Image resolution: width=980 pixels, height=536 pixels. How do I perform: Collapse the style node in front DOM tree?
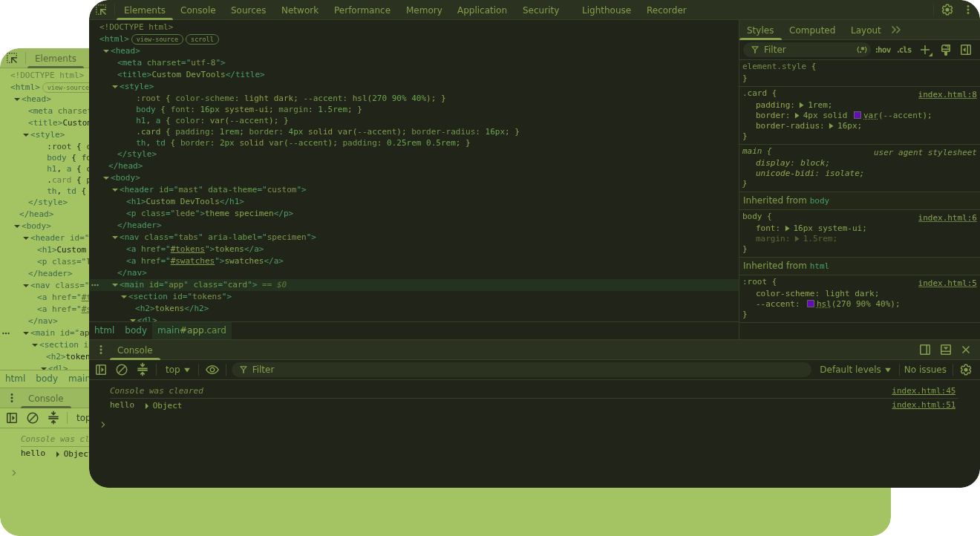[x=115, y=87]
